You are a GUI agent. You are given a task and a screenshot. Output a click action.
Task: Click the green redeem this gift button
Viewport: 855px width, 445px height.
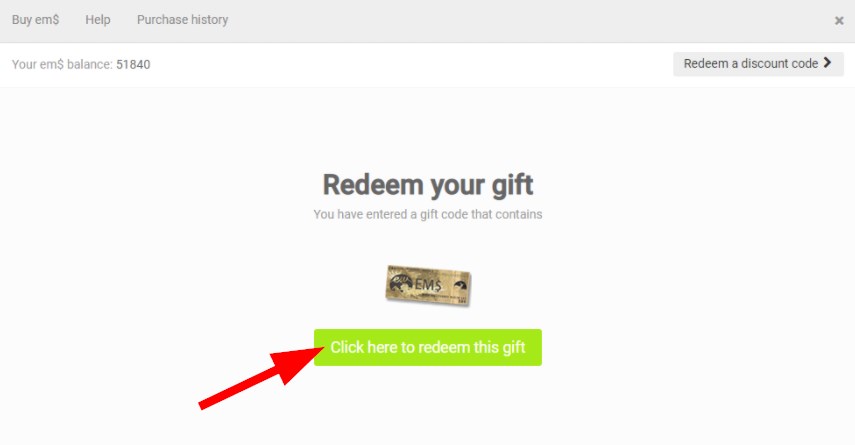(x=428, y=347)
